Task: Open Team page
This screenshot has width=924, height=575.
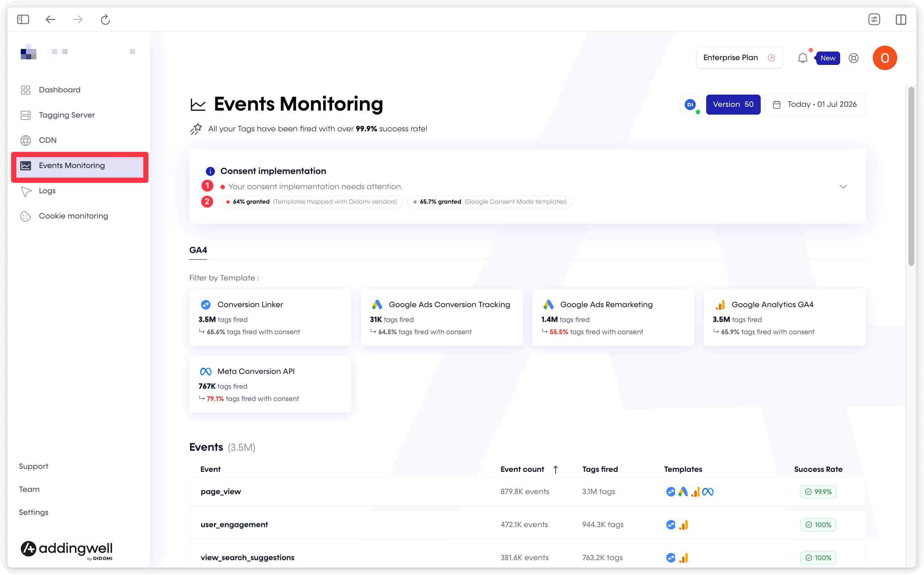Action: pos(29,489)
